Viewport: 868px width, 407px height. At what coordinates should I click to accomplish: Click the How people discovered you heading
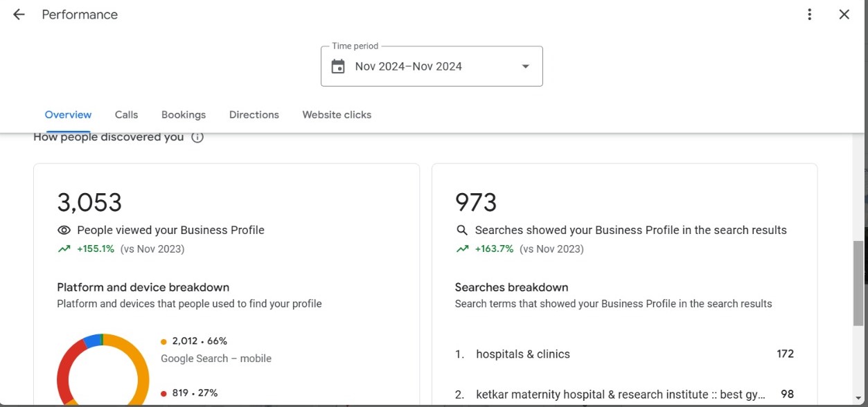click(108, 137)
